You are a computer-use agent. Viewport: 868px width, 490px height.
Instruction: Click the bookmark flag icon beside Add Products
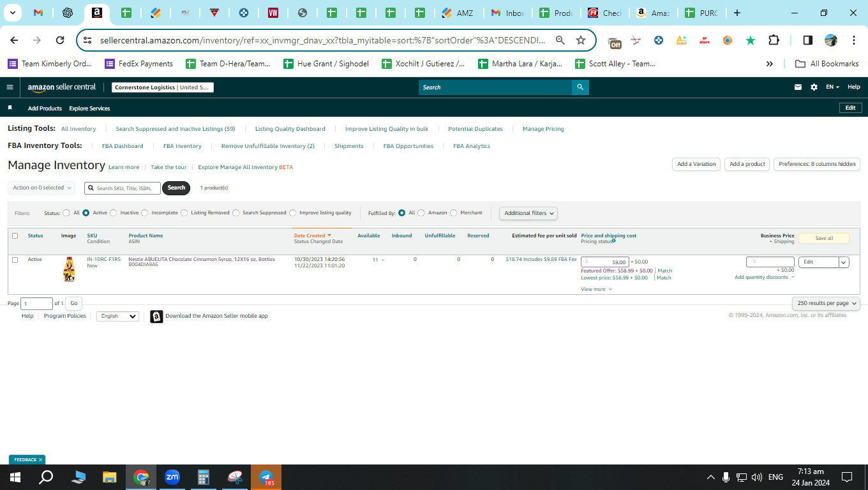pos(10,108)
